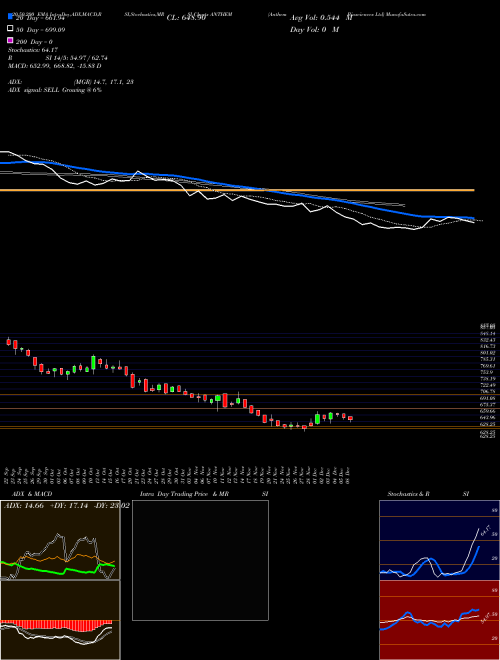Select the '50 Day - 699.09' legend text
This screenshot has width=500, height=660.
pyautogui.click(x=41, y=30)
